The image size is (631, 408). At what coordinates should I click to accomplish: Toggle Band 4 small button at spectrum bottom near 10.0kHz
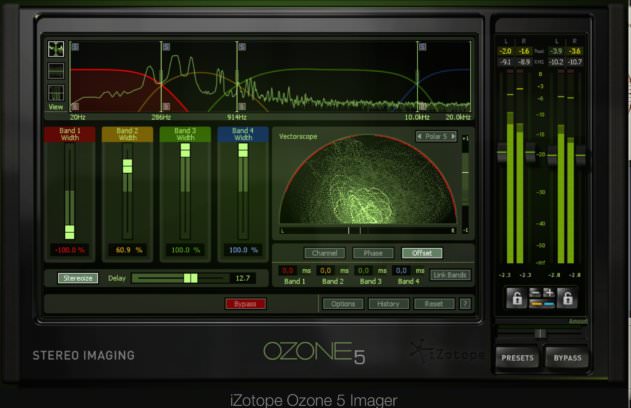pyautogui.click(x=423, y=107)
